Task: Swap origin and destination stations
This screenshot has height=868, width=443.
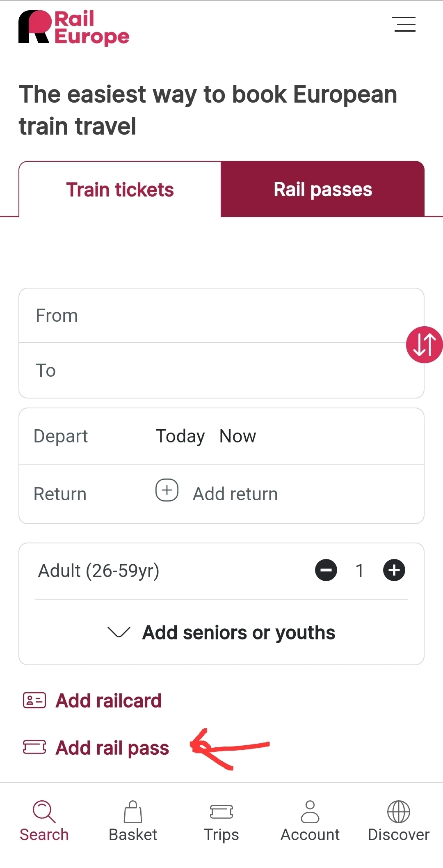Action: tap(424, 345)
